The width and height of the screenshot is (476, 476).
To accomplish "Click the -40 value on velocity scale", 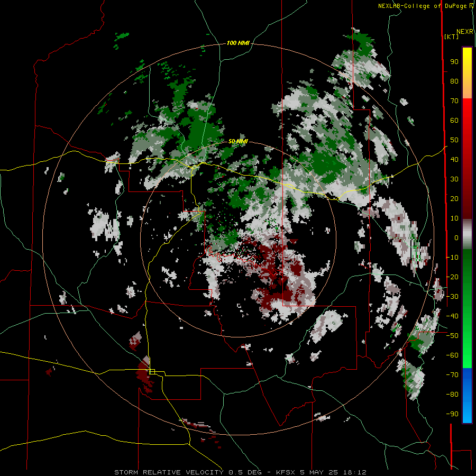I will tap(452, 316).
